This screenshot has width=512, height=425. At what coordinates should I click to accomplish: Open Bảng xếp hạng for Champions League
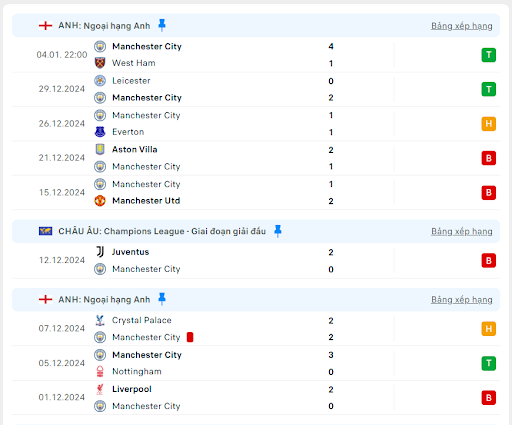pyautogui.click(x=461, y=231)
